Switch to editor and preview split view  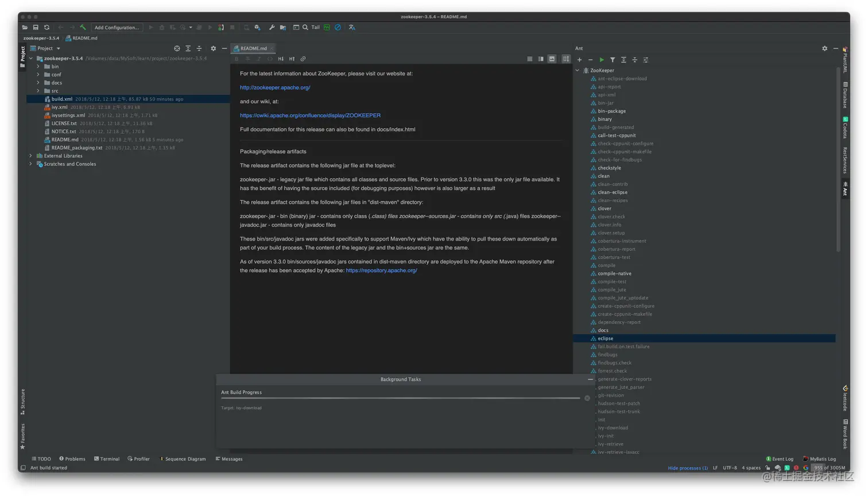[541, 59]
